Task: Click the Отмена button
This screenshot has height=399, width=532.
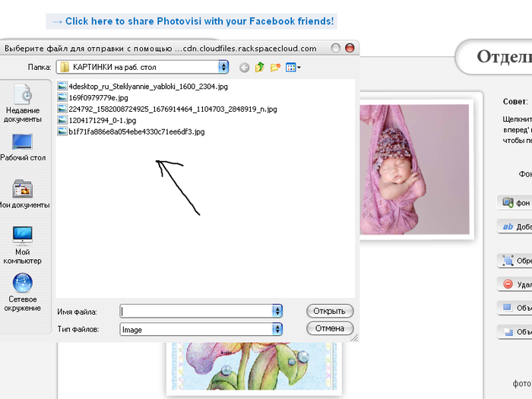Action: pyautogui.click(x=329, y=328)
